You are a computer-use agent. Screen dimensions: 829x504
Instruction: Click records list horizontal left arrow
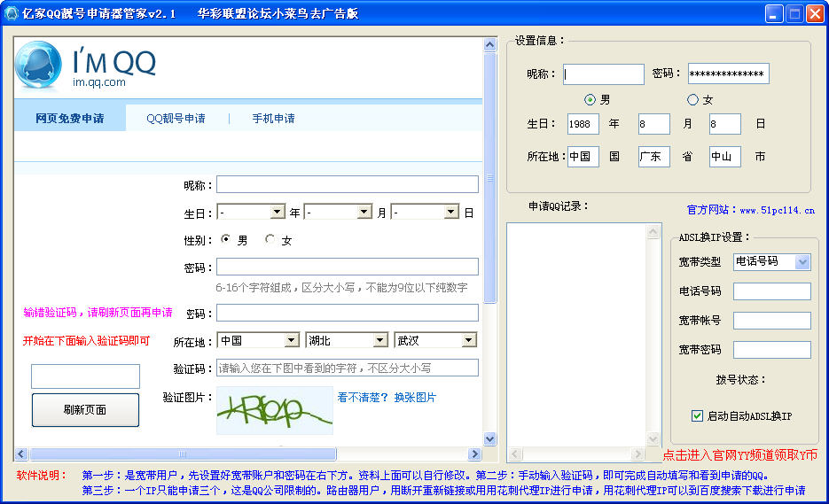point(515,454)
